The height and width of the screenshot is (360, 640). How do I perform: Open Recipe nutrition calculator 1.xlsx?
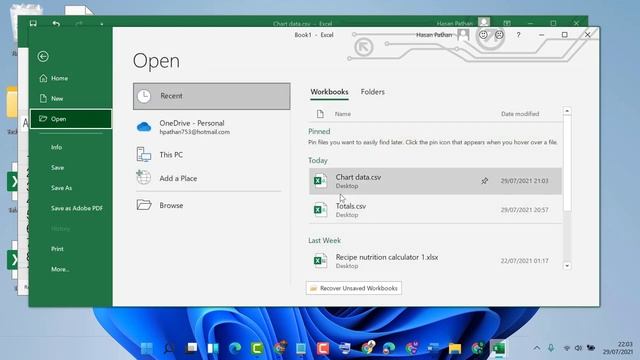point(435,261)
